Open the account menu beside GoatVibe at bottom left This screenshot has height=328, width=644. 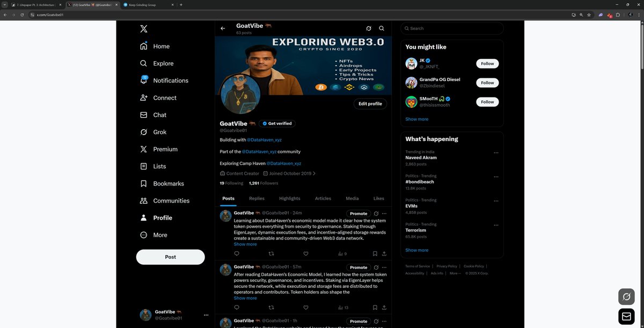206,315
